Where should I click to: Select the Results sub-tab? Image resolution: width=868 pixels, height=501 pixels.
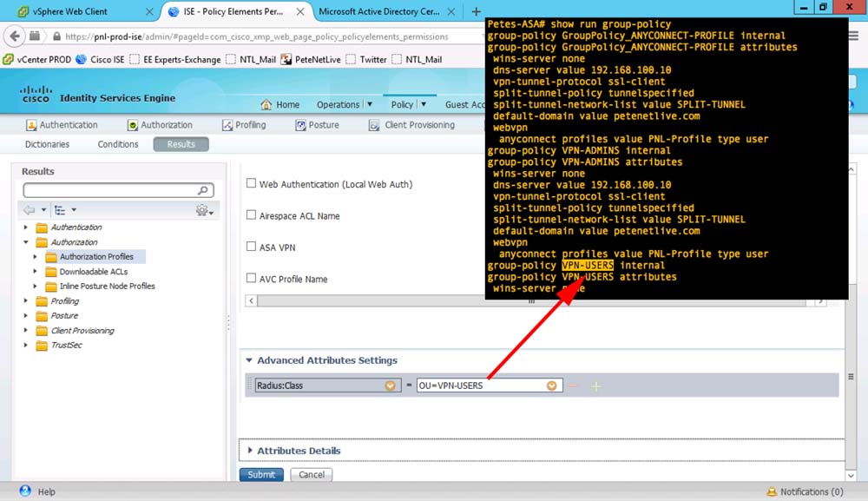coord(181,144)
